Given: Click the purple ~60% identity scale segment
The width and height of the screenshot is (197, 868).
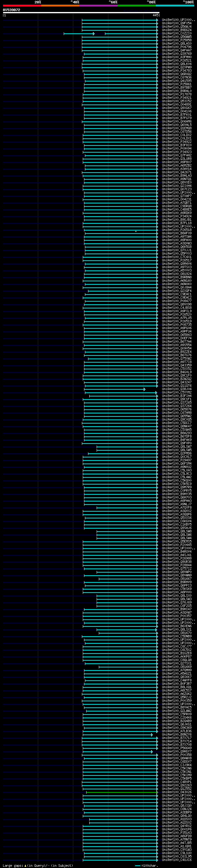Looking at the screenshot, I should [x=99, y=6].
